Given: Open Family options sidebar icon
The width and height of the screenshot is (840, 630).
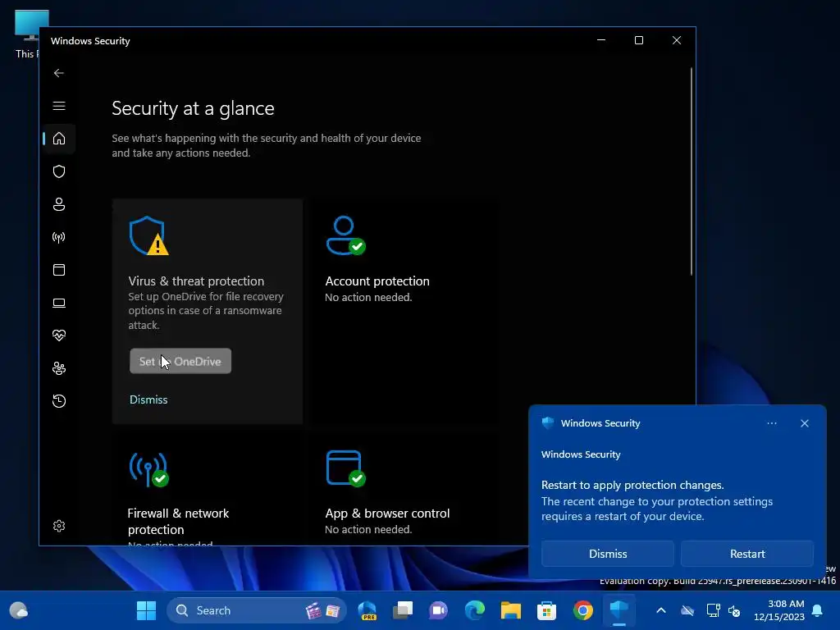Looking at the screenshot, I should (59, 368).
